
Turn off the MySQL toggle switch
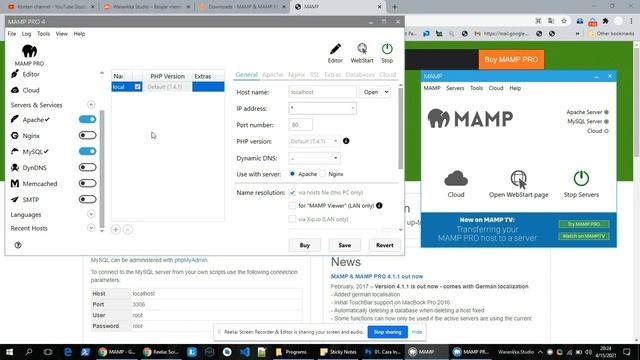(87, 151)
